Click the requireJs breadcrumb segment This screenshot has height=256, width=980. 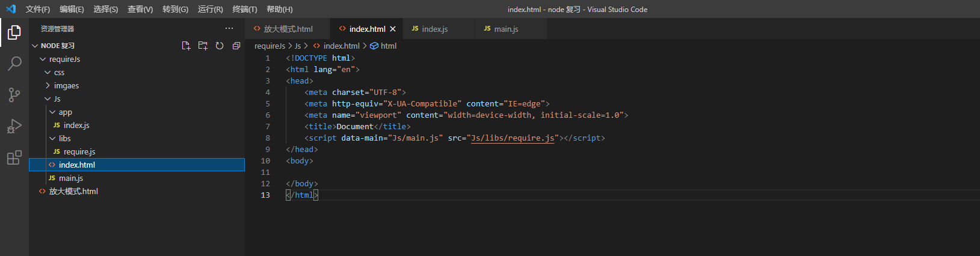(270, 46)
